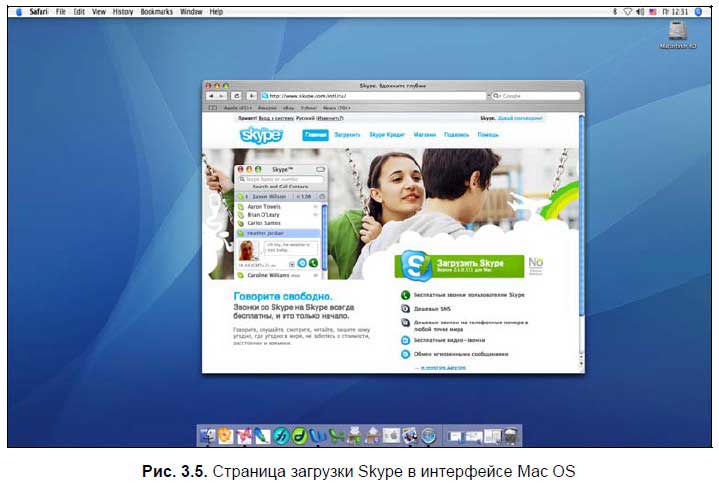
Task: Click Safari's back navigation arrow
Action: point(210,96)
